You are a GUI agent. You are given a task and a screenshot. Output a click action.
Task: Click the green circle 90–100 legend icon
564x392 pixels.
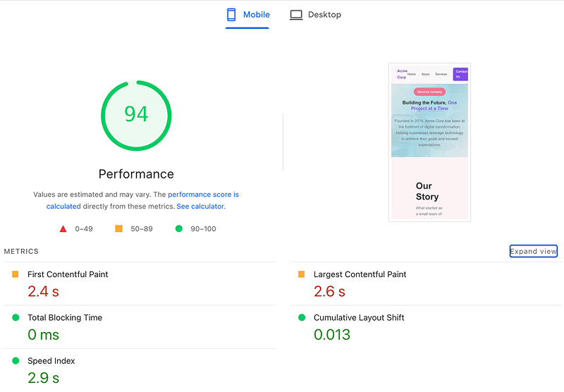[x=179, y=228]
